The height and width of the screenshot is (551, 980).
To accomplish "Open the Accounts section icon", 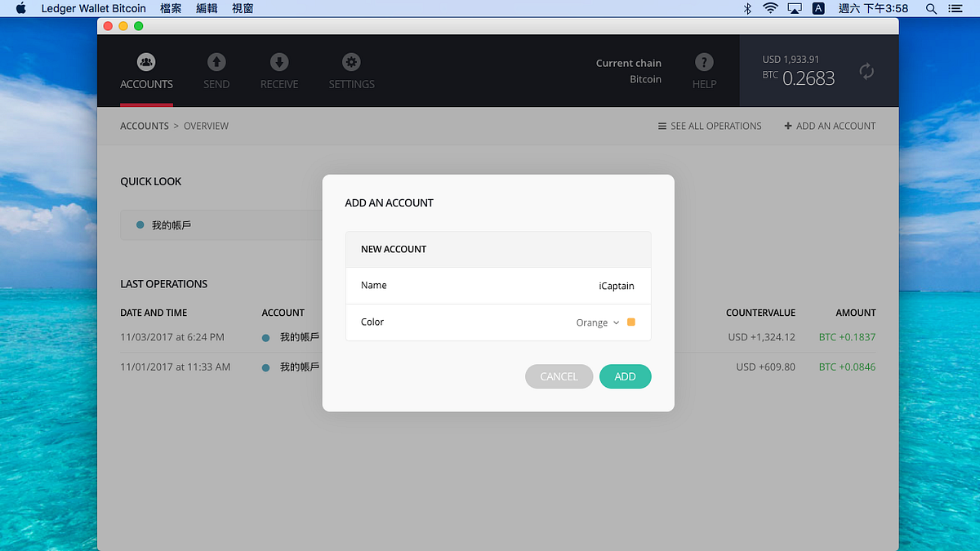I will pyautogui.click(x=146, y=62).
